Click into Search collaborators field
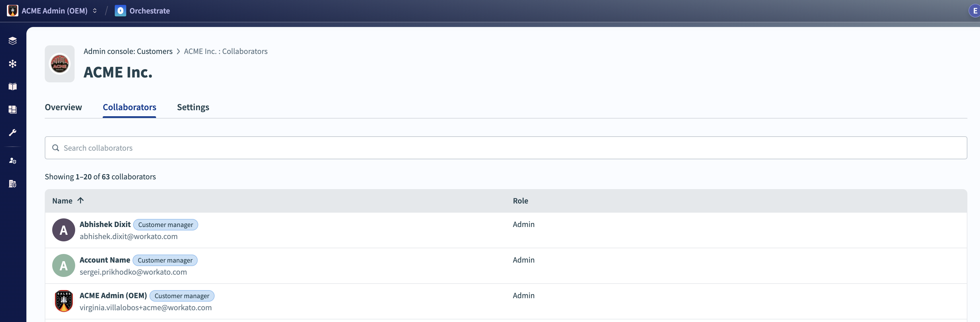The image size is (980, 322). [x=506, y=148]
